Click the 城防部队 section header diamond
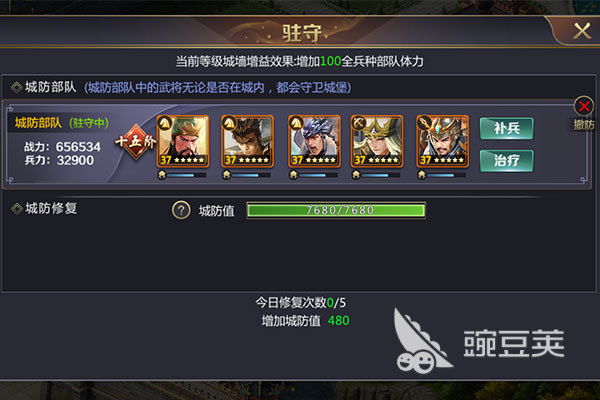Image resolution: width=600 pixels, height=400 pixels. click(17, 87)
